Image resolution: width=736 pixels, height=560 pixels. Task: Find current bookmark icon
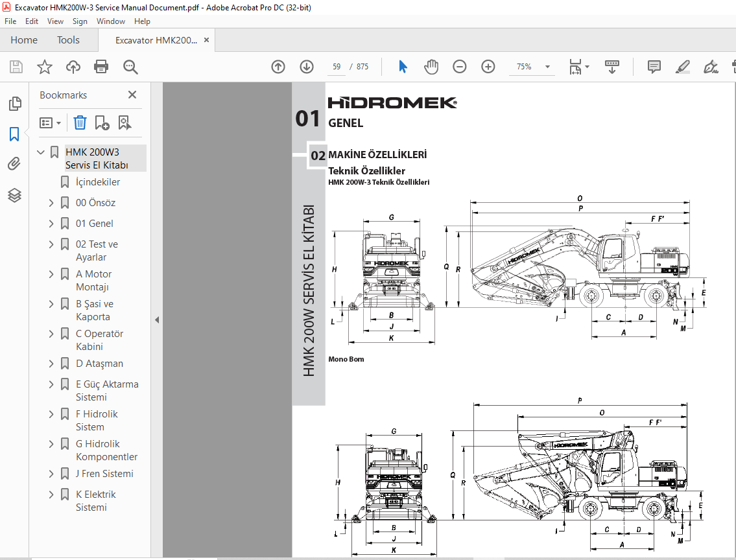tap(125, 123)
